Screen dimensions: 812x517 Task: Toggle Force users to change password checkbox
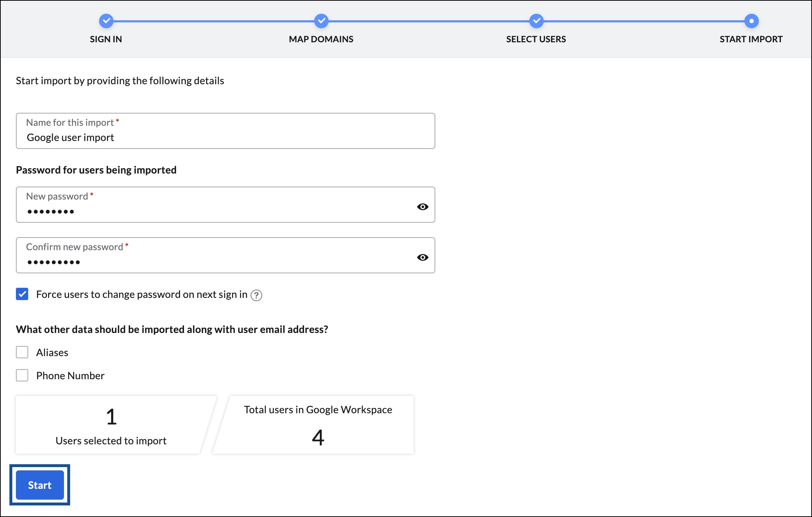click(x=22, y=294)
